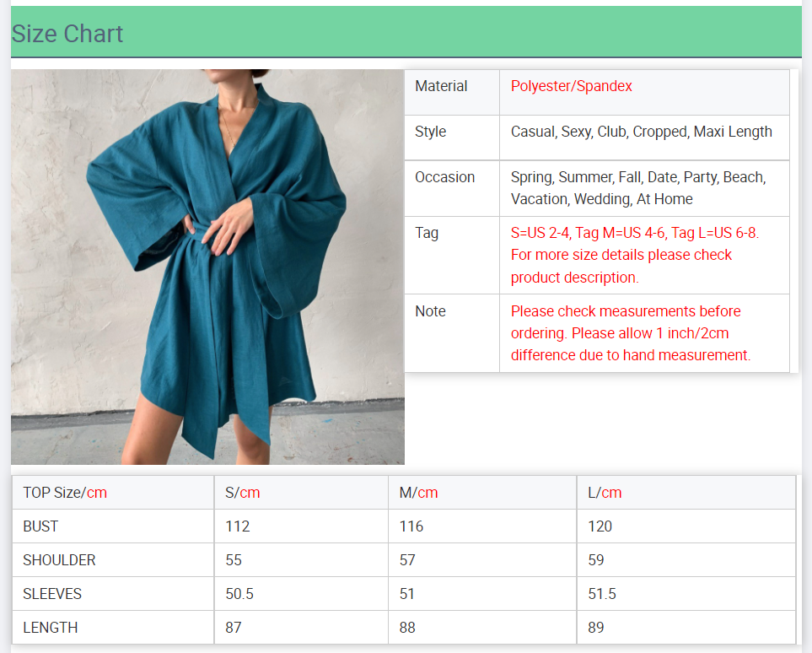Screen dimensions: 812x653
Task: Click the Note row label
Action: click(430, 311)
